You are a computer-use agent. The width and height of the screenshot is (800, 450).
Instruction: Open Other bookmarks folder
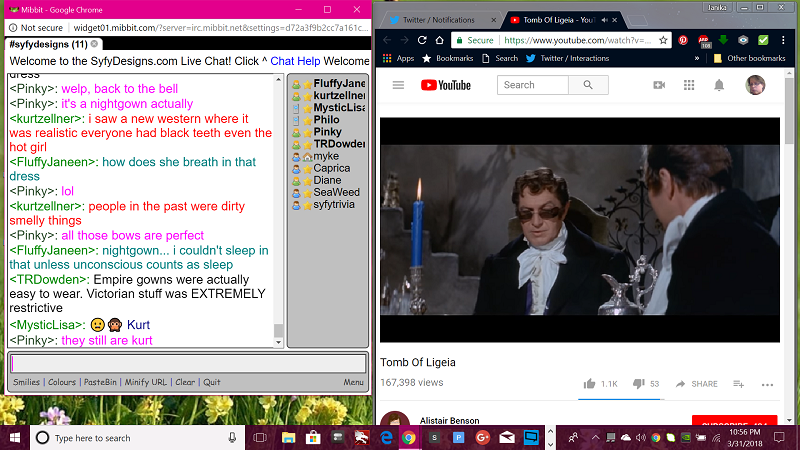pos(749,58)
